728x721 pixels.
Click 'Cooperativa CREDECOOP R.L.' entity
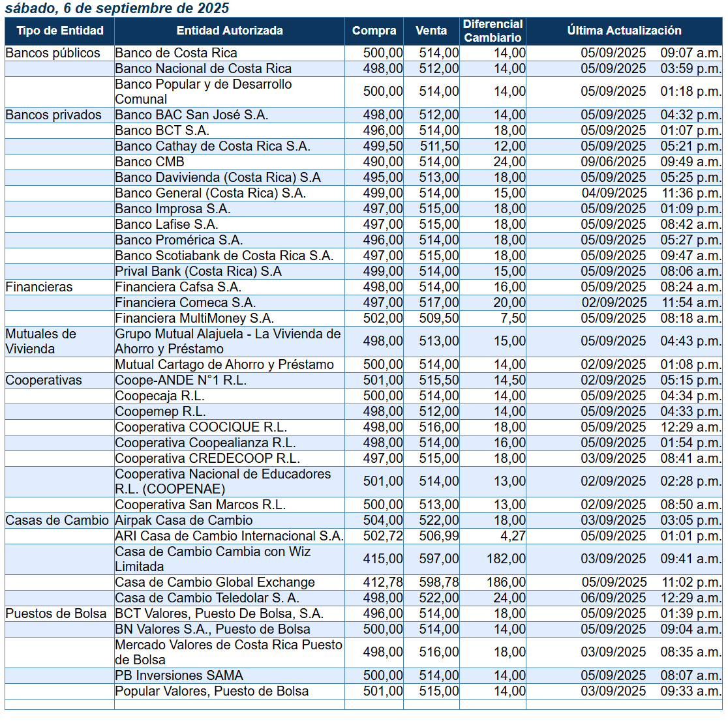[207, 459]
